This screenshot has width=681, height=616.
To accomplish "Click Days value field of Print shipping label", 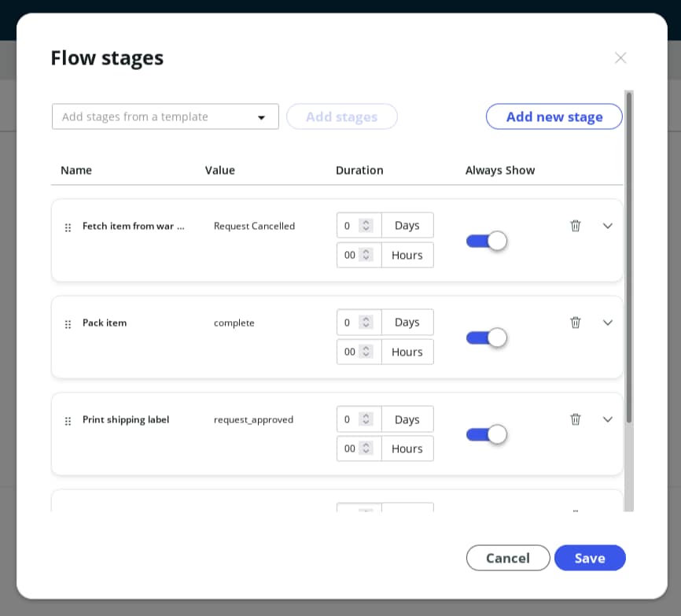I will point(359,419).
